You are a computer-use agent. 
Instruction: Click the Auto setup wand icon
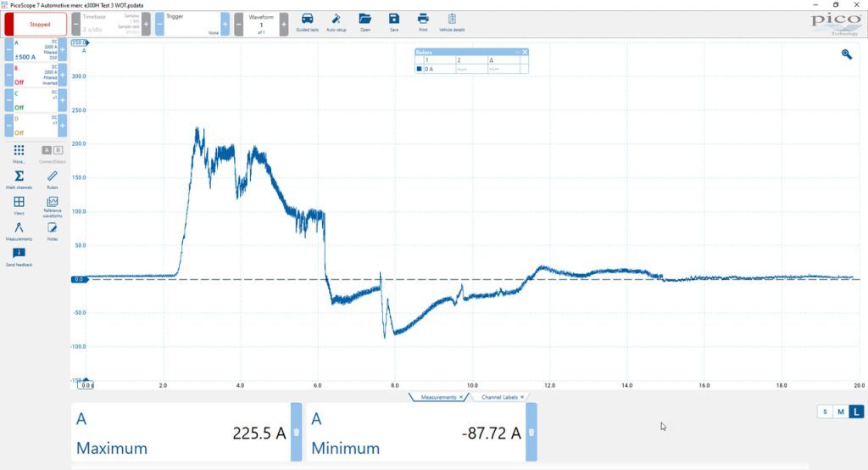336,19
